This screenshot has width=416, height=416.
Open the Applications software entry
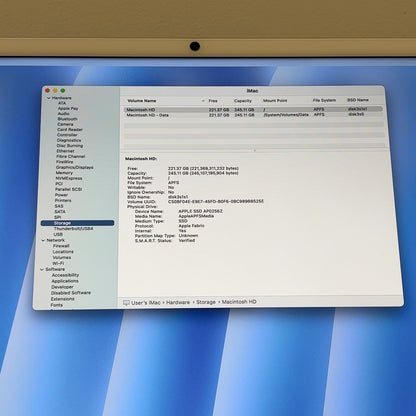pyautogui.click(x=65, y=281)
